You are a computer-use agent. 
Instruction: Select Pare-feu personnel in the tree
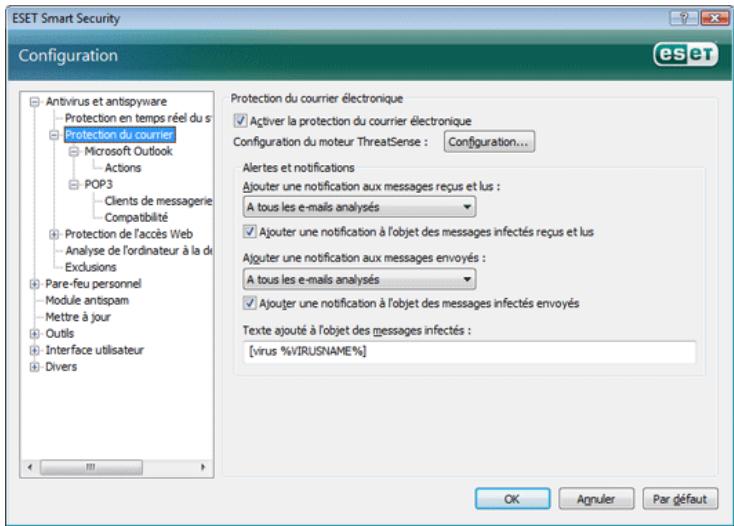pyautogui.click(x=93, y=284)
